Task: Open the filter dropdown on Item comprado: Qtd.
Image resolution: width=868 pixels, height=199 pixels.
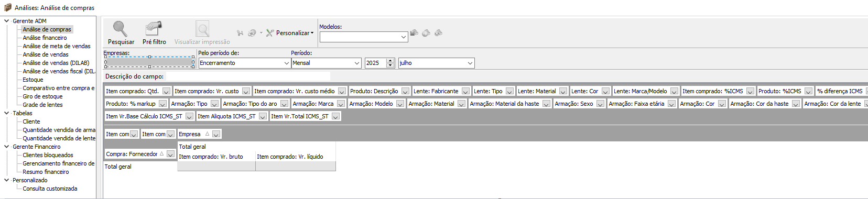Action: (x=166, y=91)
